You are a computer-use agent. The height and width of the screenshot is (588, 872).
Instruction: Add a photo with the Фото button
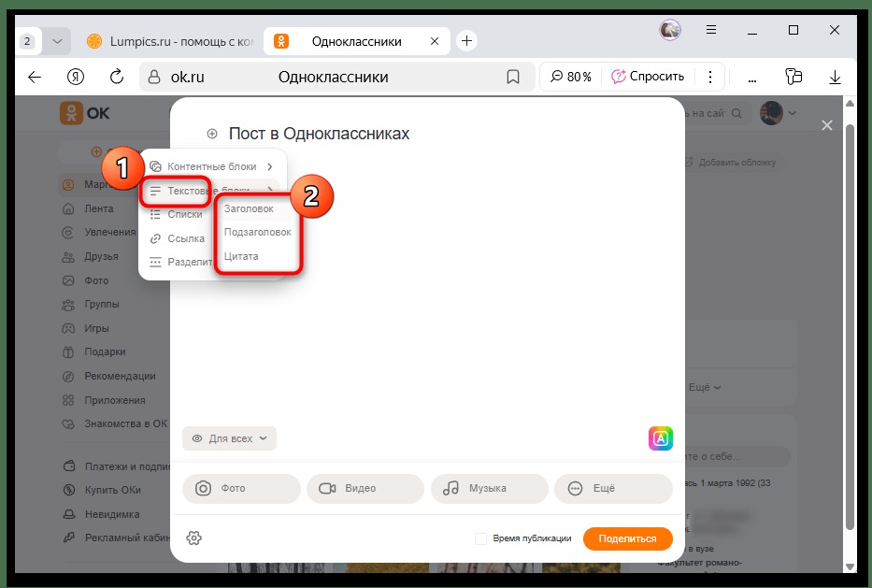241,488
